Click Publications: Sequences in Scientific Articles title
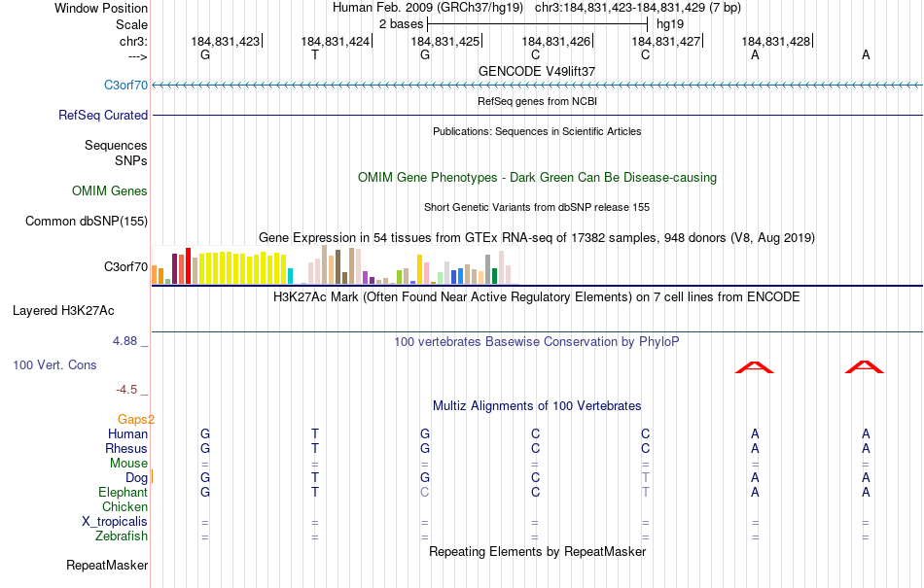 [x=537, y=131]
